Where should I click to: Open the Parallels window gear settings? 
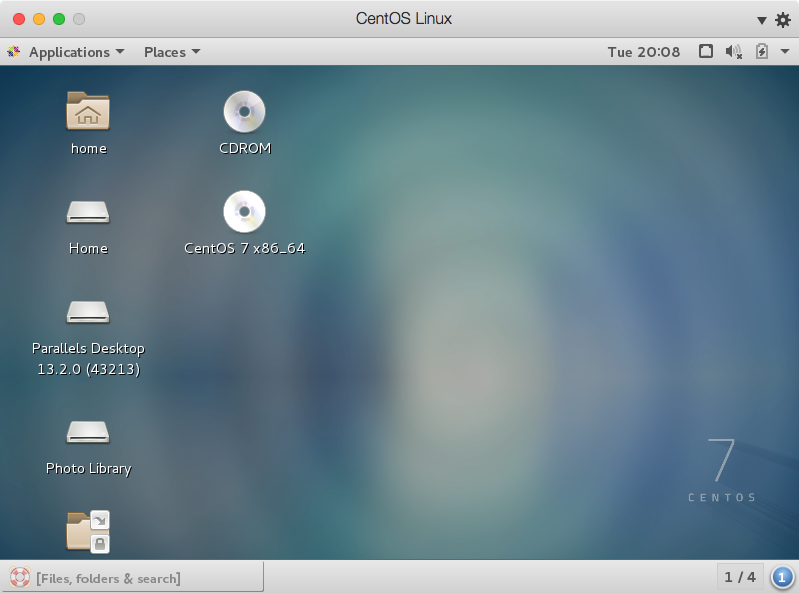[783, 20]
